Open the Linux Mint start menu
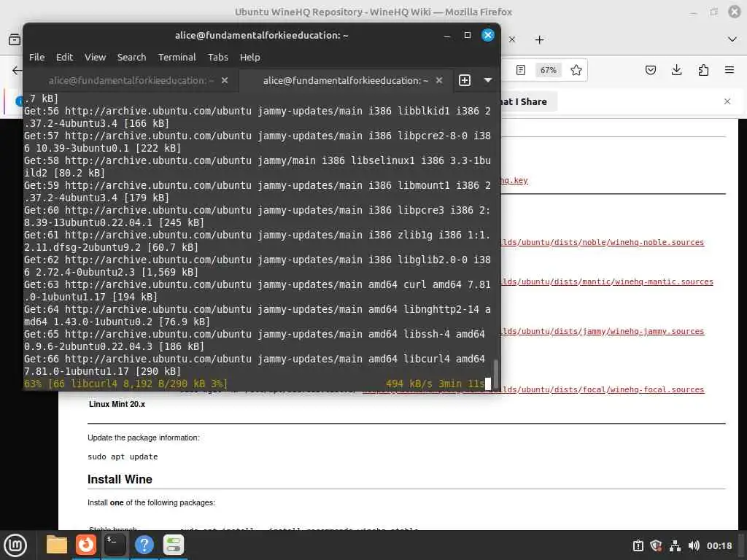The height and width of the screenshot is (560, 747). (x=16, y=545)
